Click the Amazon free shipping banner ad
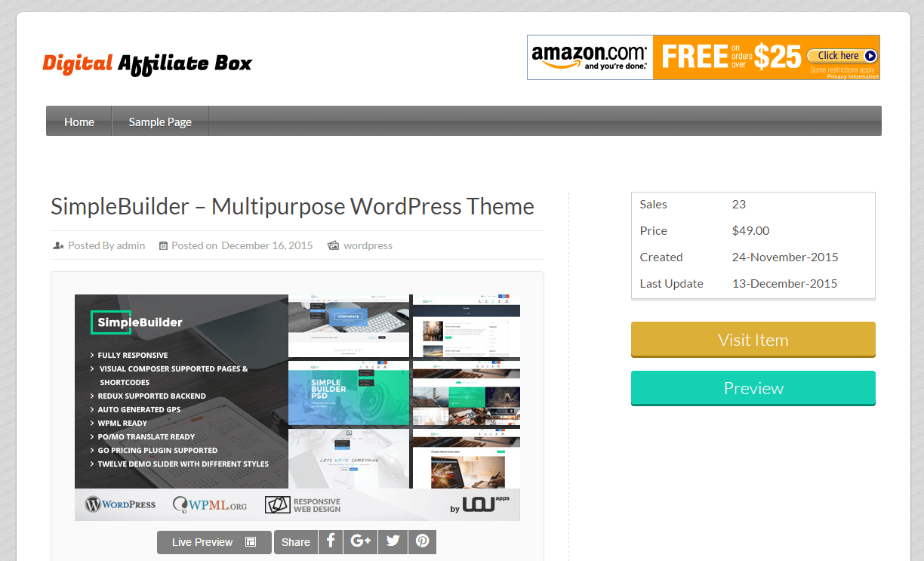Viewport: 924px width, 561px height. pyautogui.click(x=704, y=57)
